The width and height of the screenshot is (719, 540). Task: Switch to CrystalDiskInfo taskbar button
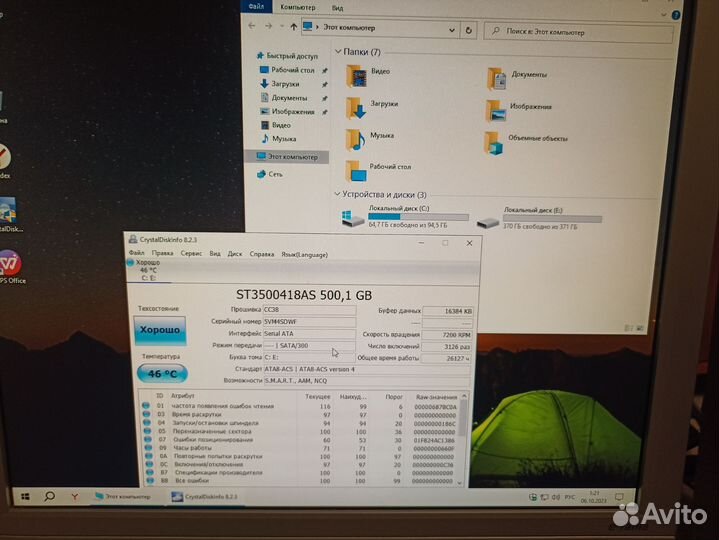205,496
